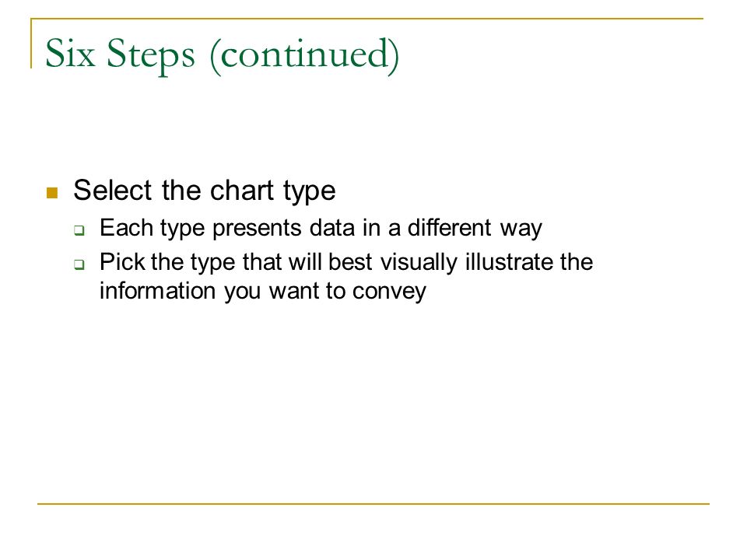This screenshot has width=747, height=560.
Task: Click the gold horizontal line at slide bottom
Action: pos(373,503)
